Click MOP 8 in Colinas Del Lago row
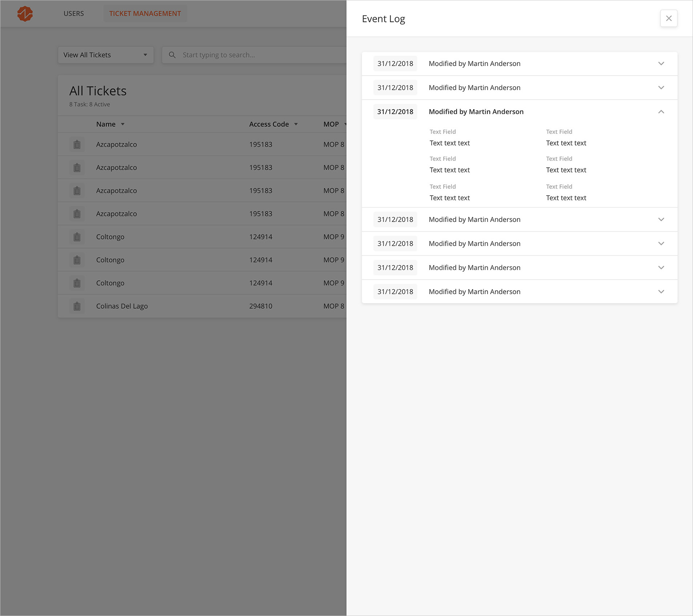The height and width of the screenshot is (616, 693). coord(334,306)
